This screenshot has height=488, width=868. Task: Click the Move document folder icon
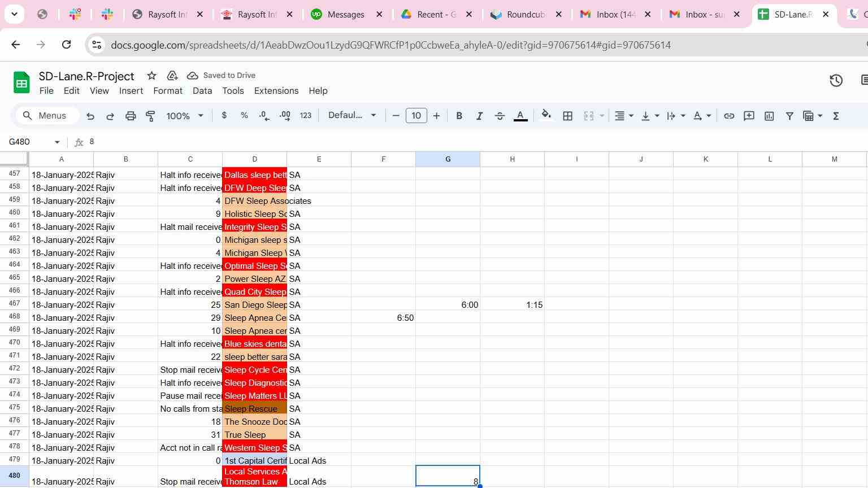point(172,76)
